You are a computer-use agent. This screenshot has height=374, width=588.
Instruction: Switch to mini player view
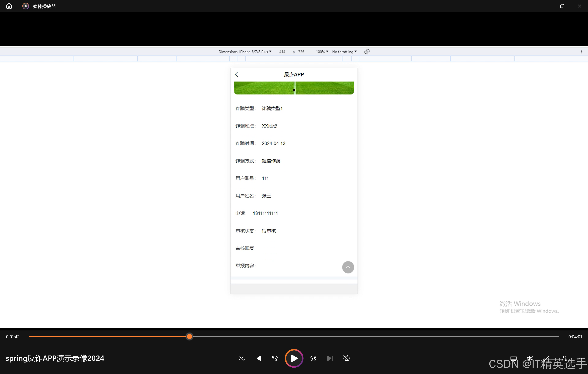coord(563,358)
